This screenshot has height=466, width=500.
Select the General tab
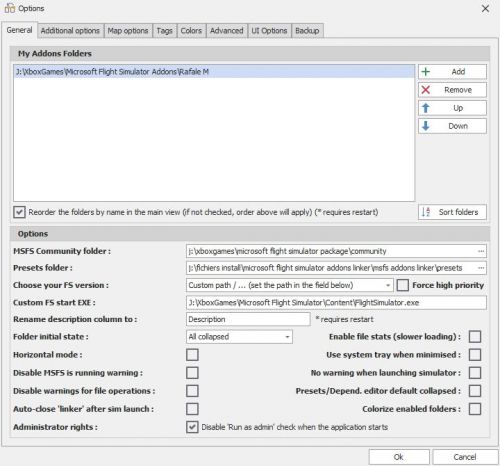(x=19, y=30)
